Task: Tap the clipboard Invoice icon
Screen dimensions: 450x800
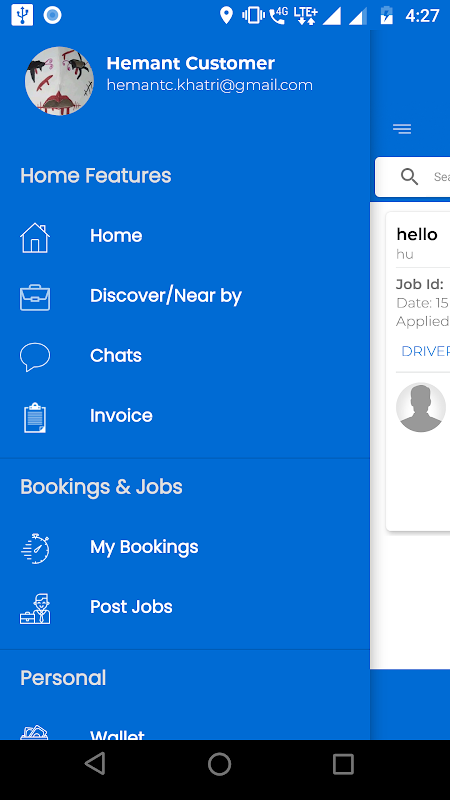Action: point(35,417)
